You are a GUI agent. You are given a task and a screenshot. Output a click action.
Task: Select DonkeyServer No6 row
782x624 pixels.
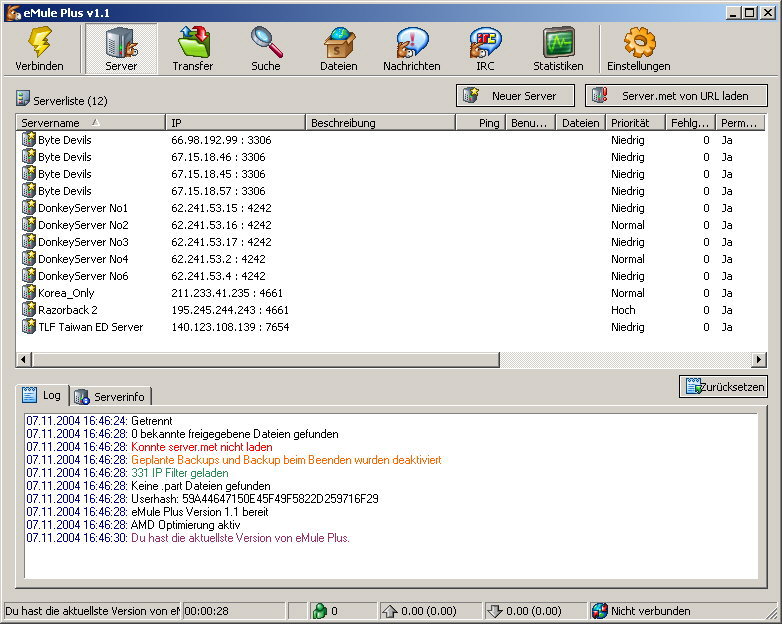tap(391, 275)
